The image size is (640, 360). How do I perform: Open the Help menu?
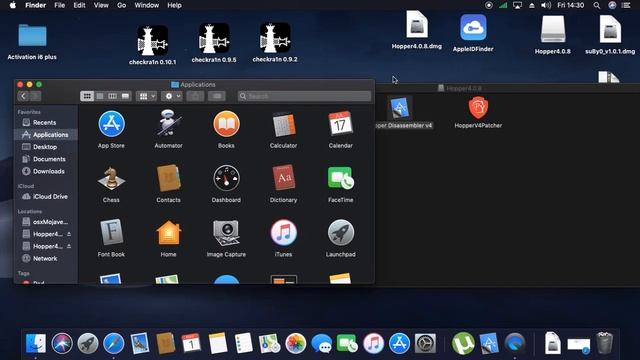pos(174,5)
